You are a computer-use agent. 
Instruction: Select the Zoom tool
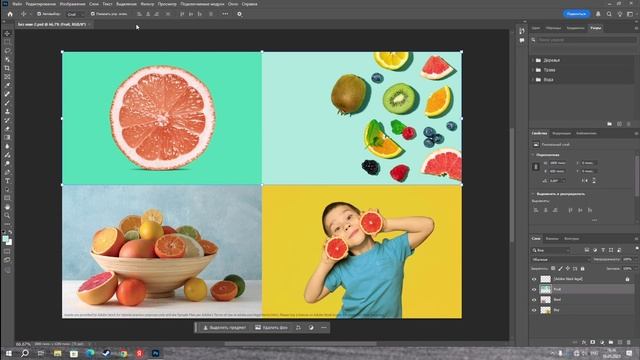click(x=7, y=216)
